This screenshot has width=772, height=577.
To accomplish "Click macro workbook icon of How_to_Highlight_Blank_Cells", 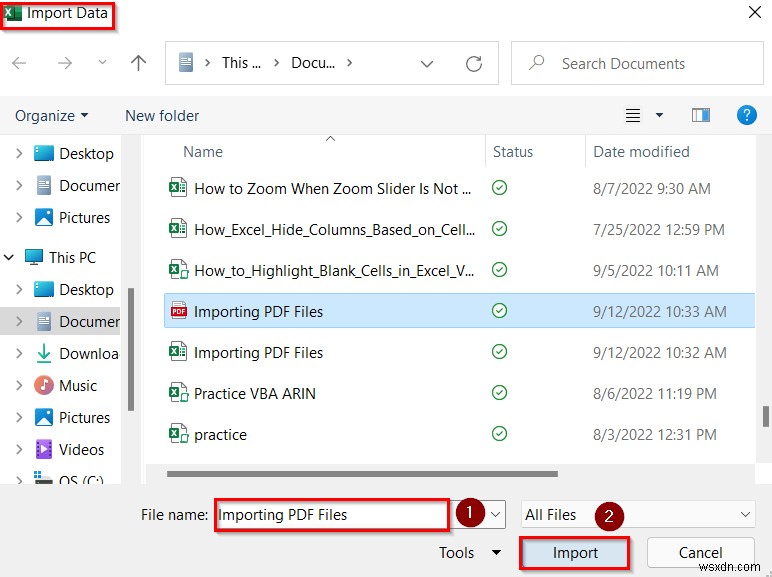I will [x=179, y=270].
